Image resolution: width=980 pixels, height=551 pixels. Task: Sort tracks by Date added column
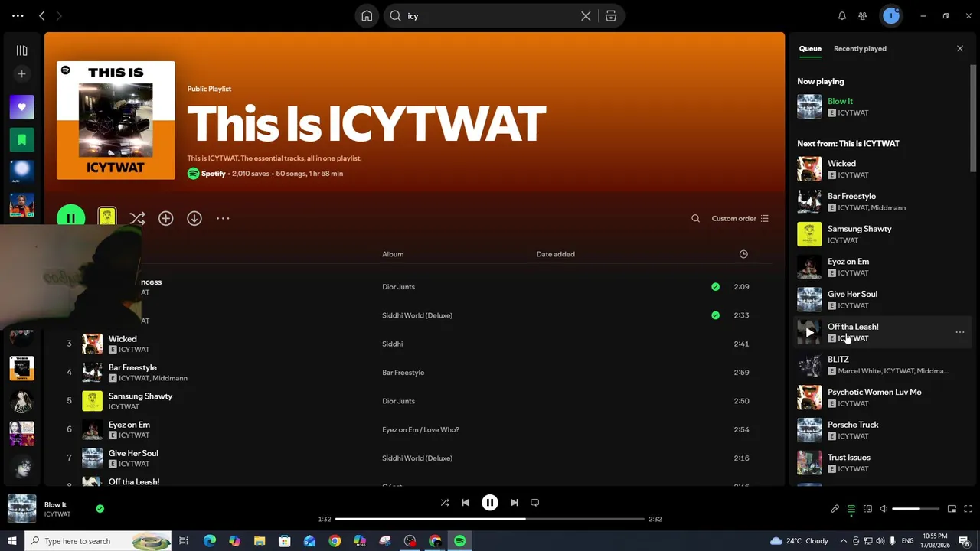pyautogui.click(x=555, y=254)
